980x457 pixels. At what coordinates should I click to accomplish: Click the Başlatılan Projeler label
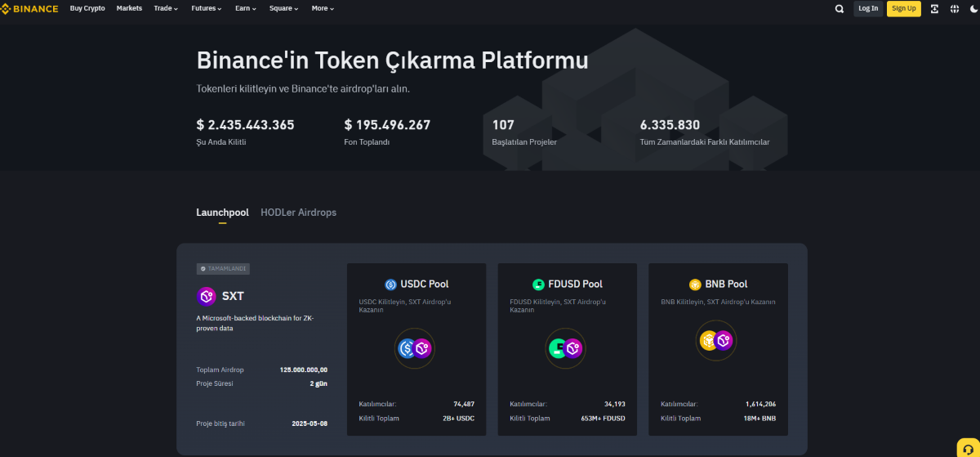(x=524, y=142)
